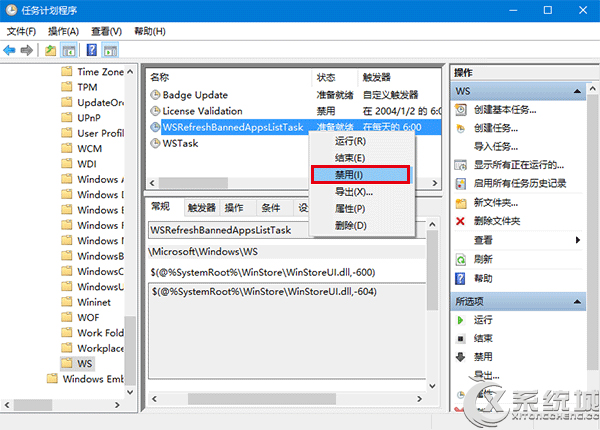
Task: Click the 启用所有任务历史记录 icon
Action: coord(461,184)
